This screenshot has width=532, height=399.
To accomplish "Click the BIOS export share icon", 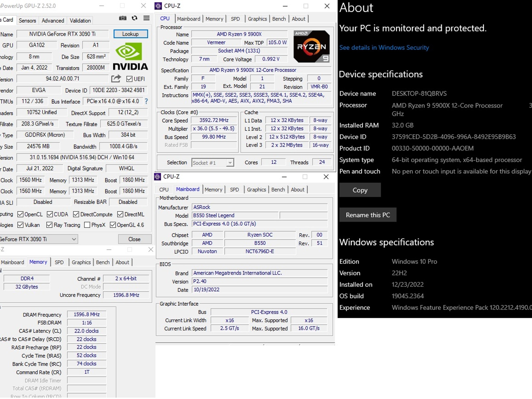I will (x=116, y=79).
